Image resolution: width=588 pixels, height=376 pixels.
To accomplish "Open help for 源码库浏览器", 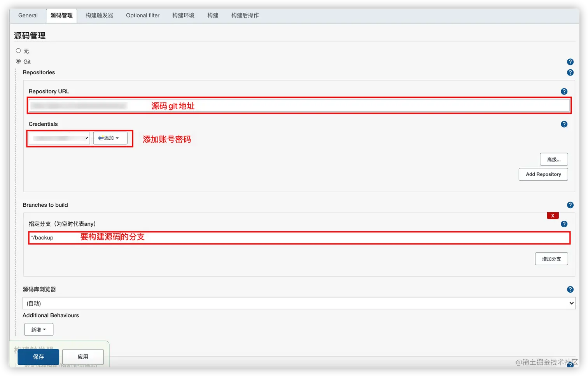I will pyautogui.click(x=570, y=290).
